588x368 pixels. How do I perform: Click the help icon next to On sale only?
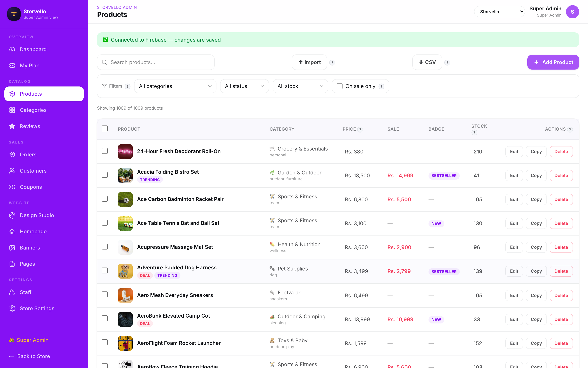tap(381, 86)
